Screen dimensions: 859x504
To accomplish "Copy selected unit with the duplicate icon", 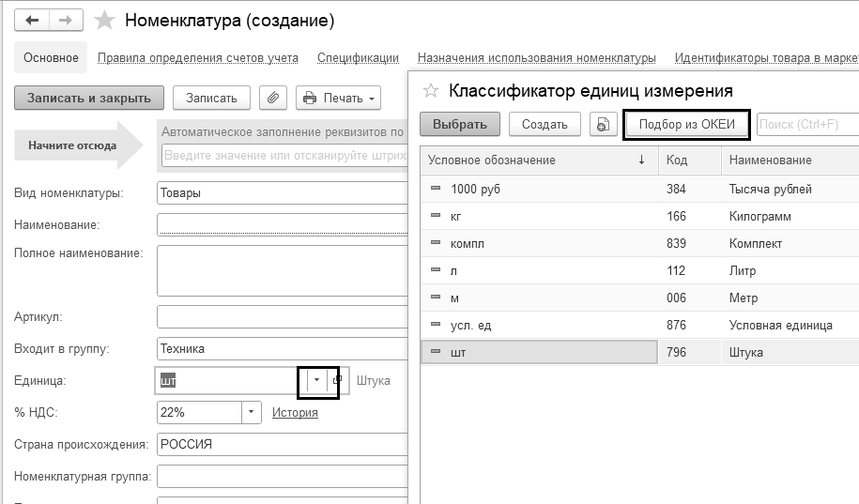I will tap(603, 124).
